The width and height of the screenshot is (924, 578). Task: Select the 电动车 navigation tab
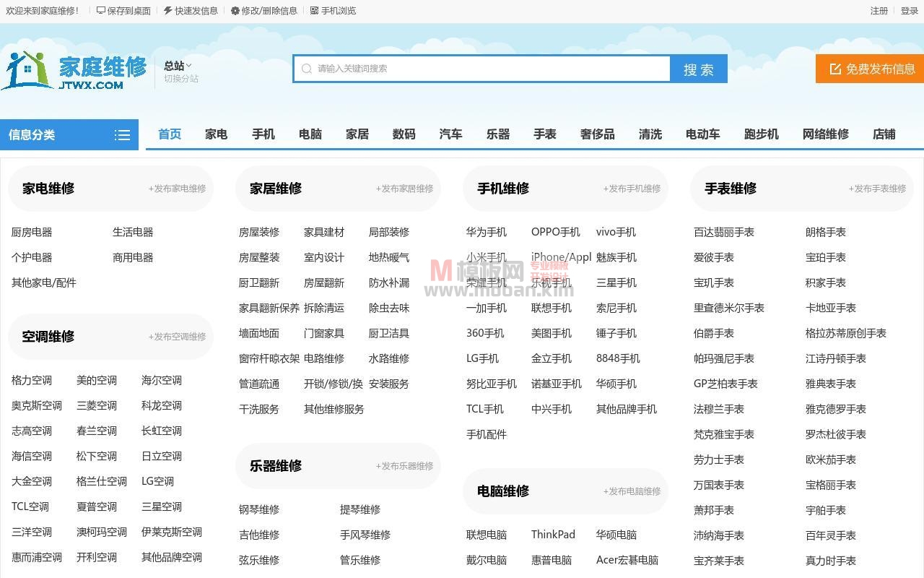(703, 134)
